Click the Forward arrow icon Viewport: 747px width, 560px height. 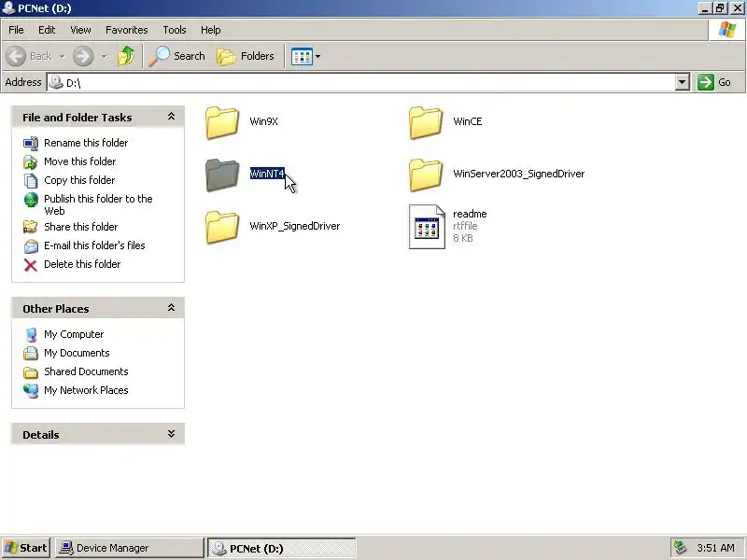click(83, 56)
